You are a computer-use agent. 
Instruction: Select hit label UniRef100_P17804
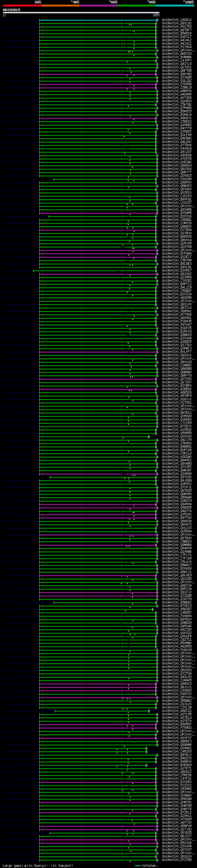176,47
